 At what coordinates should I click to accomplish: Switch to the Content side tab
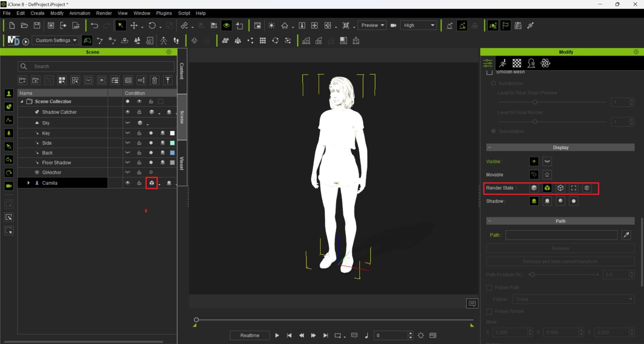(x=182, y=71)
